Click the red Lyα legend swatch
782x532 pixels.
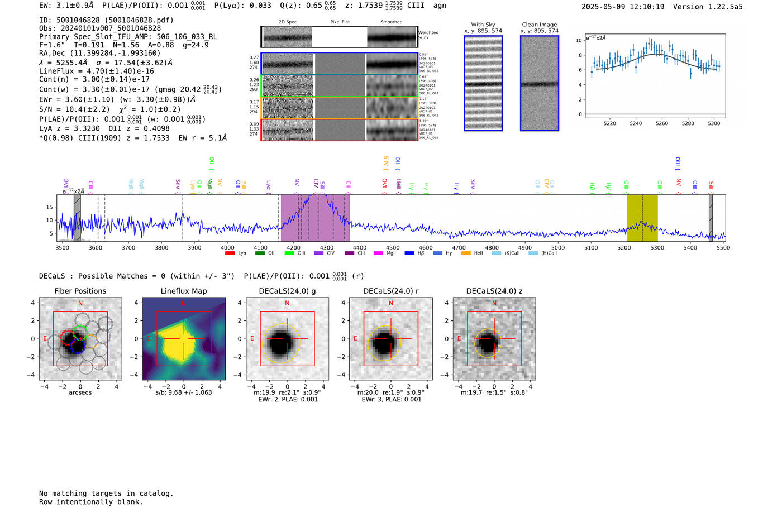coord(229,253)
